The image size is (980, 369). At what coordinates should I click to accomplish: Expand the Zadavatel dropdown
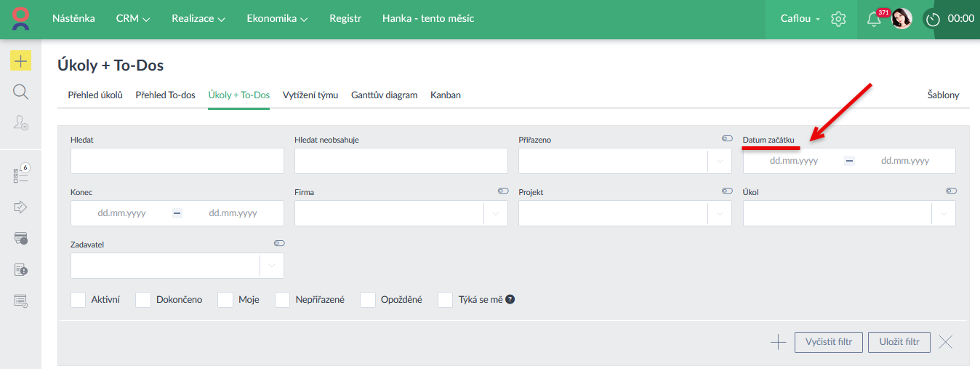[x=272, y=266]
